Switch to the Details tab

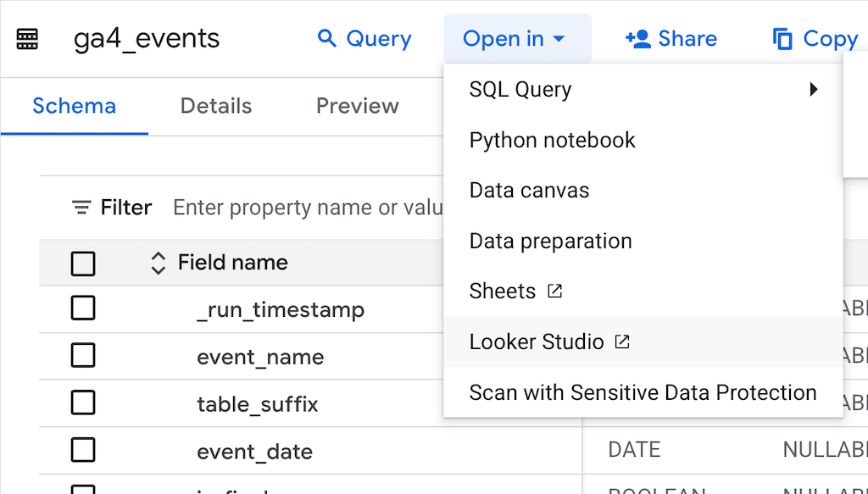point(216,106)
